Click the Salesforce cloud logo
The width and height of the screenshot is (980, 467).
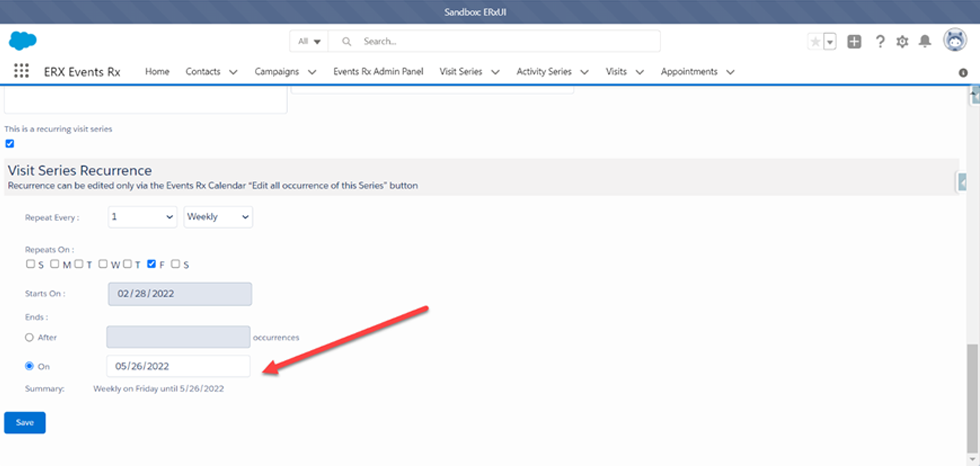click(22, 40)
